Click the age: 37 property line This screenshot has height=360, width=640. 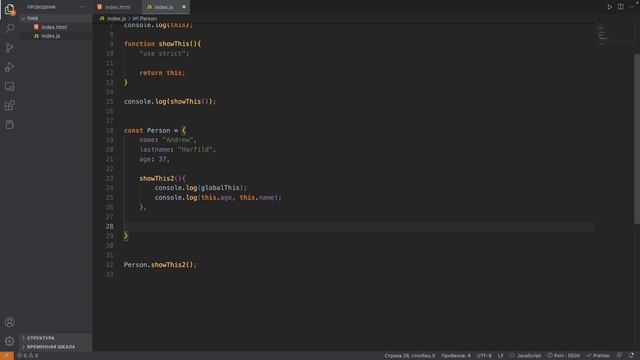[154, 159]
